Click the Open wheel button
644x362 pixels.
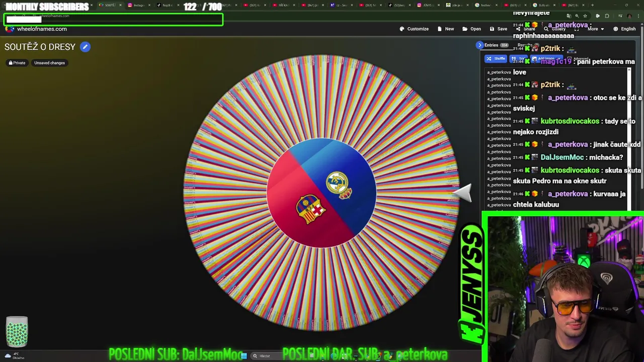click(472, 29)
